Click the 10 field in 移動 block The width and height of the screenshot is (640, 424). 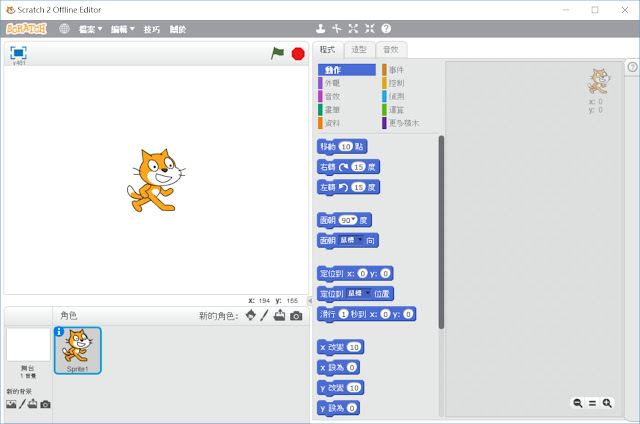pyautogui.click(x=346, y=147)
